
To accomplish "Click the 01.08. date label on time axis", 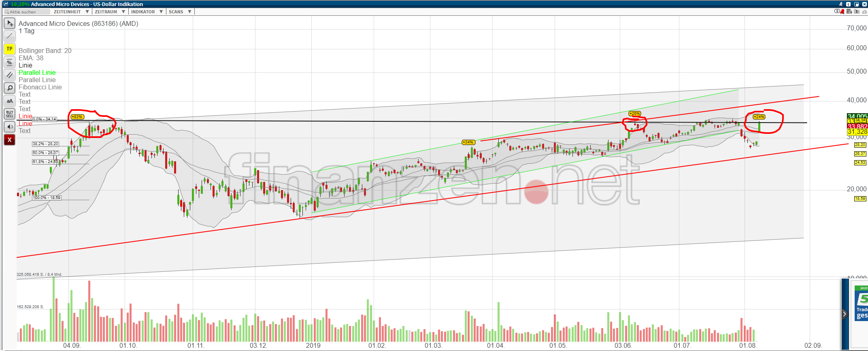I will [748, 345].
